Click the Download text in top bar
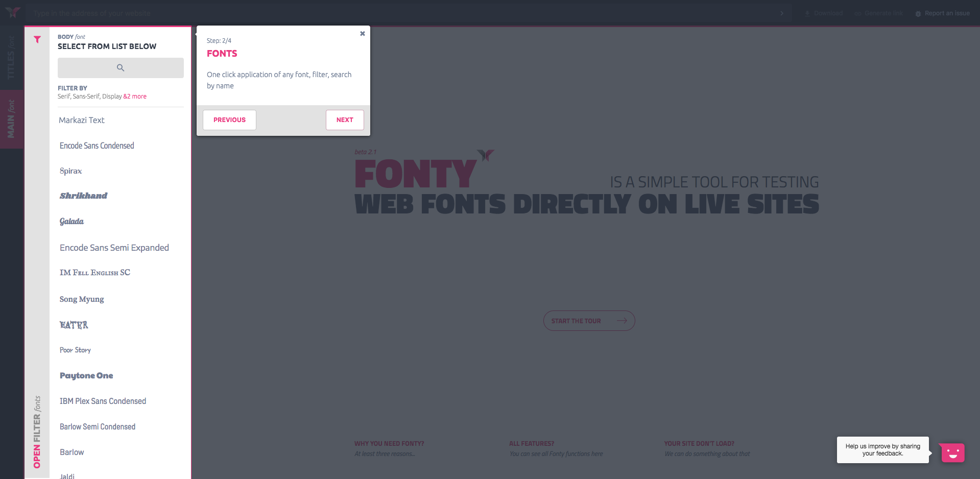The height and width of the screenshot is (479, 980). (x=828, y=13)
